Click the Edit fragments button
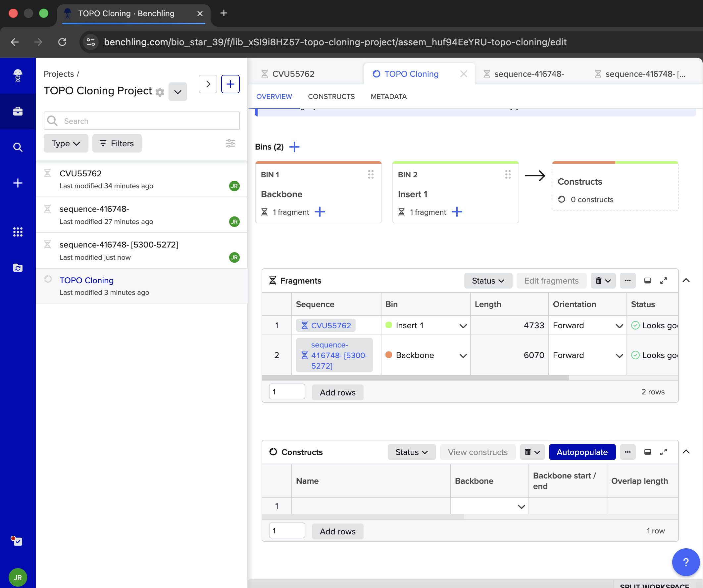 [551, 281]
